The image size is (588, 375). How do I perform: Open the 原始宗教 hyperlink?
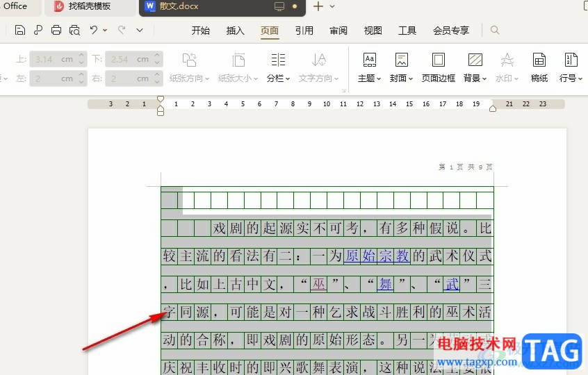[377, 257]
